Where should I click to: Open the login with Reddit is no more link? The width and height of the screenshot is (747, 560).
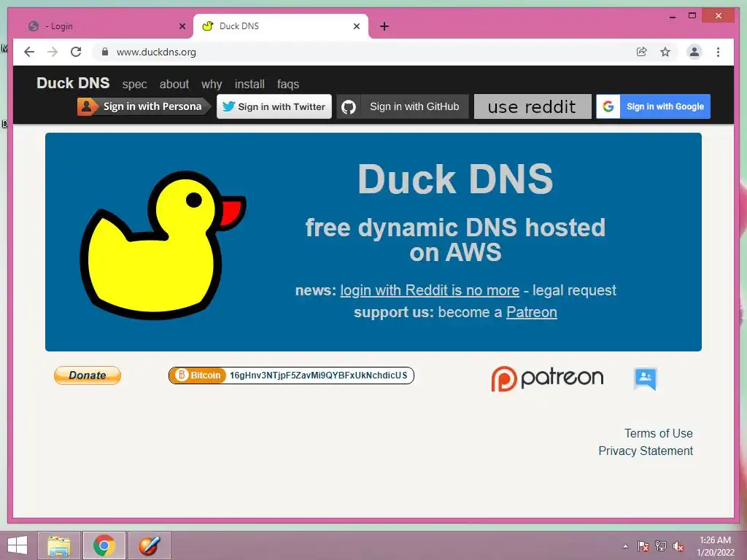point(430,290)
